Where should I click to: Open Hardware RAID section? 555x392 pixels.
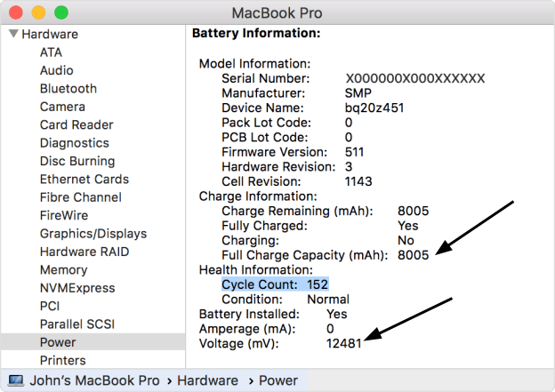(x=84, y=252)
